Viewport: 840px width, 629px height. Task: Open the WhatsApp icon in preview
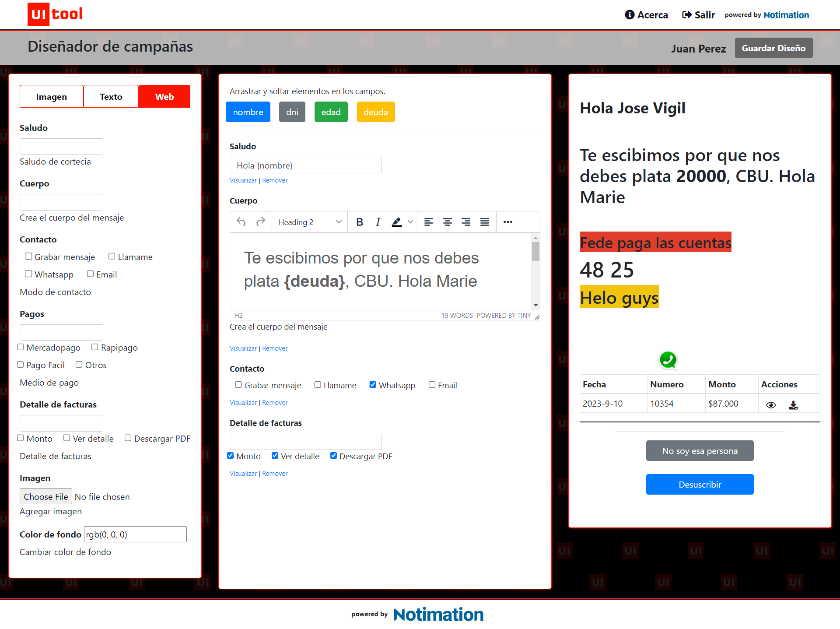(668, 360)
